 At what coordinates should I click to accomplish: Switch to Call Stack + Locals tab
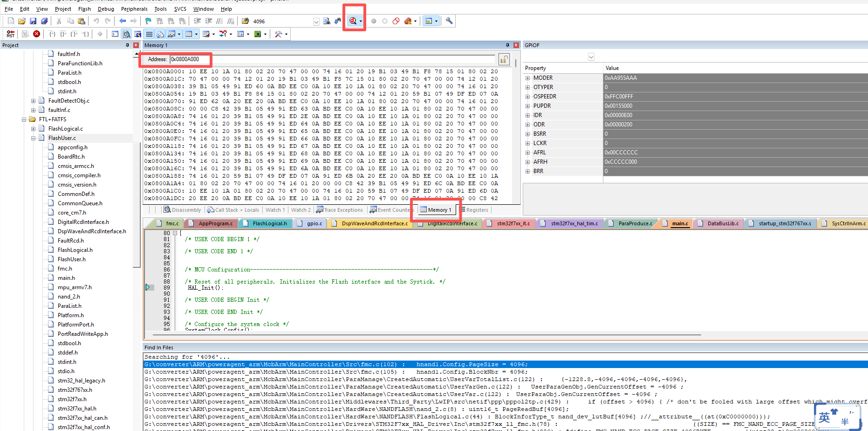[233, 210]
